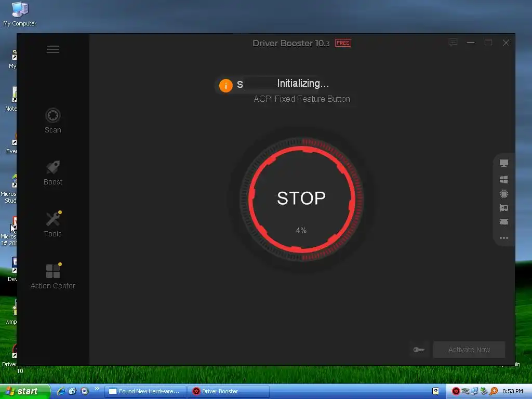The width and height of the screenshot is (532, 399).
Task: Click Driver Booster red gear tray icon
Action: coord(456,391)
